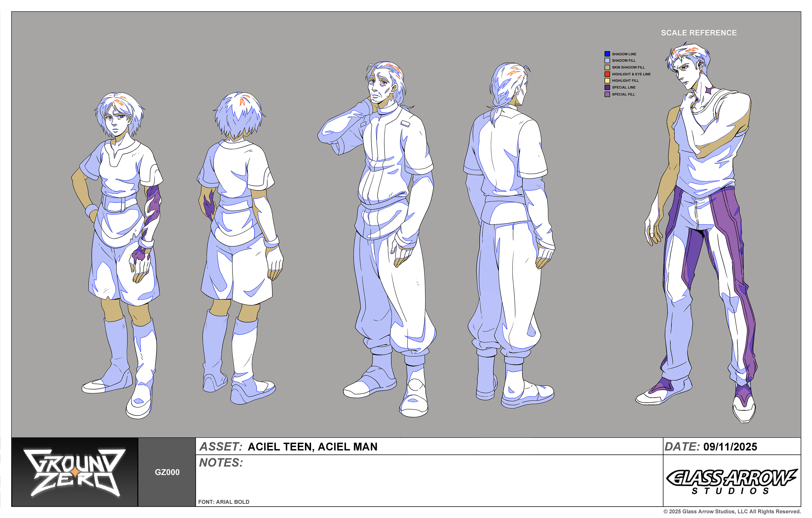Viewport: 812px width, 518px height.
Task: Select the Special Line dark purple swatch
Action: tap(607, 87)
